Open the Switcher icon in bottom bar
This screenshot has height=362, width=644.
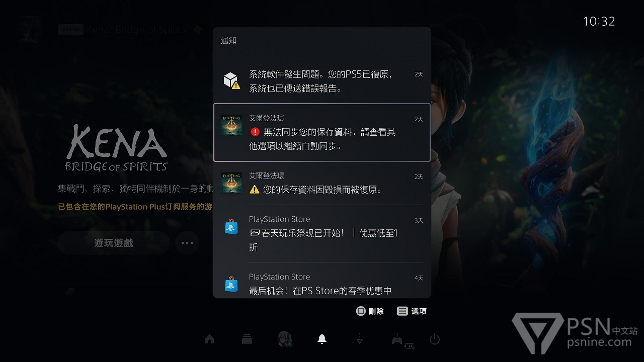[247, 339]
